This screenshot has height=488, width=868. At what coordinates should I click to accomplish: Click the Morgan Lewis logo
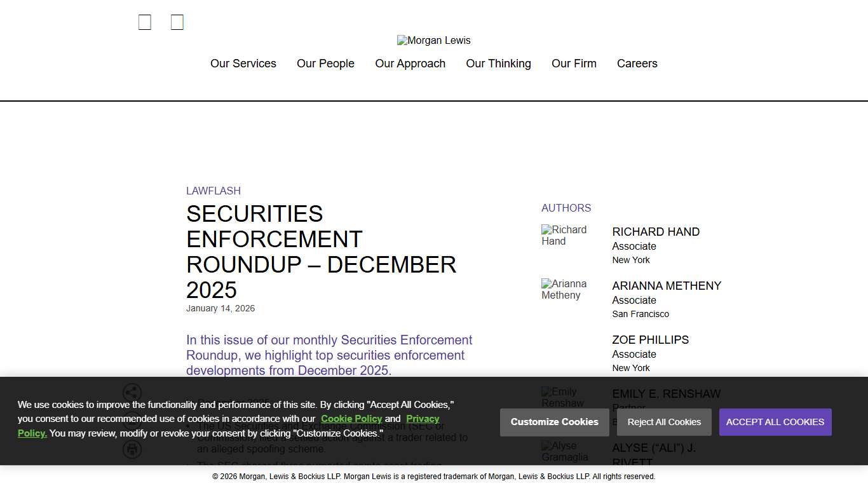[x=434, y=40]
